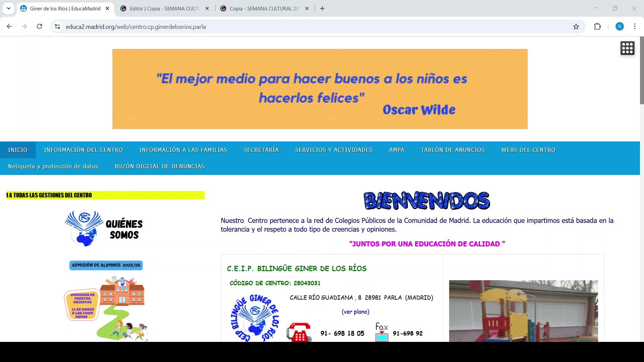This screenshot has width=644, height=362.
Task: Expand the tab search dropdown arrow
Action: [x=9, y=8]
